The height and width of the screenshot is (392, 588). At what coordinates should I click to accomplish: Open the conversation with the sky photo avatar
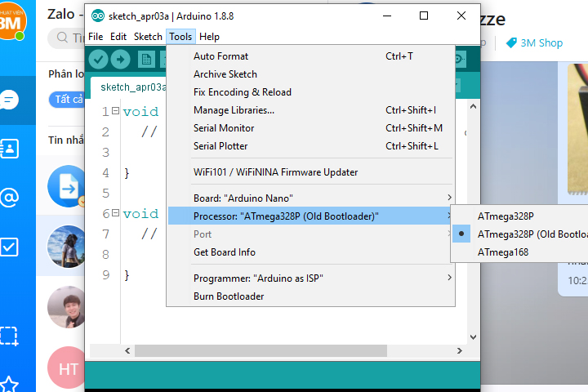point(66,247)
